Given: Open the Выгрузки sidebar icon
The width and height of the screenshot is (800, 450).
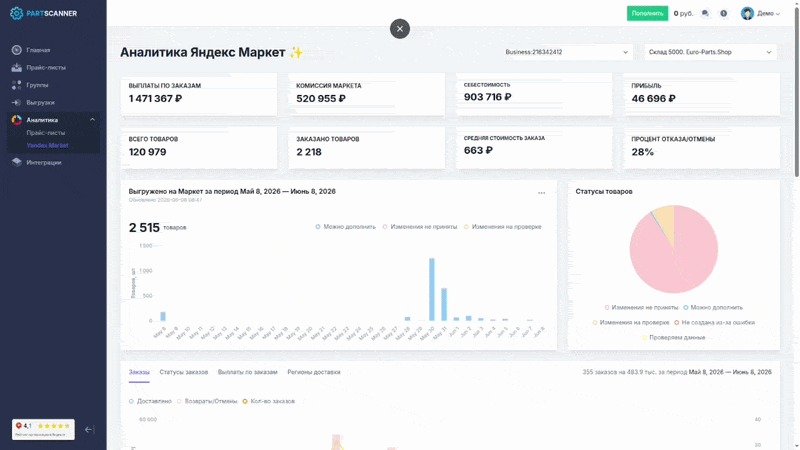Looking at the screenshot, I should coord(17,103).
